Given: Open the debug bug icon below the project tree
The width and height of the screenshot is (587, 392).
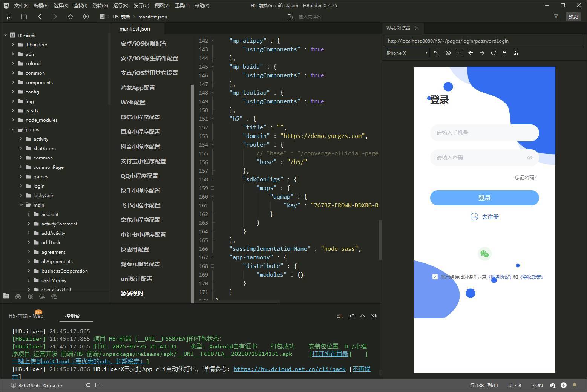Looking at the screenshot, I should 30,296.
